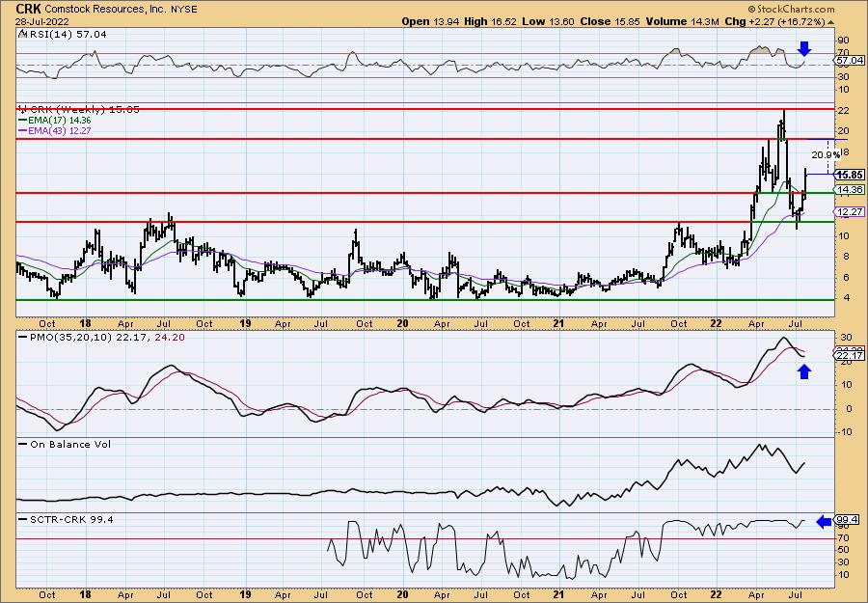Click the green up-triangle beside Chg

coord(830,22)
